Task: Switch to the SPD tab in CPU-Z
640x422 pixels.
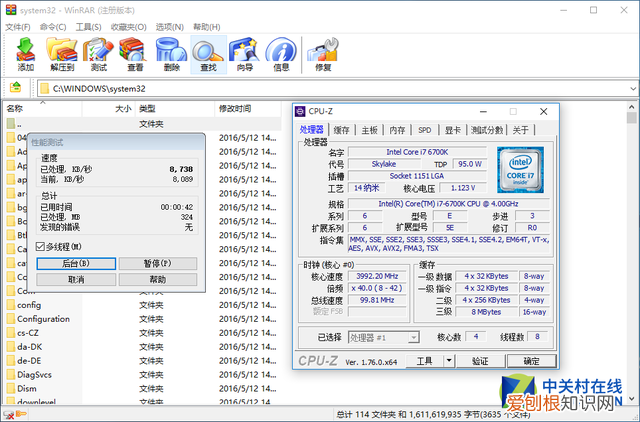Action: (x=424, y=130)
